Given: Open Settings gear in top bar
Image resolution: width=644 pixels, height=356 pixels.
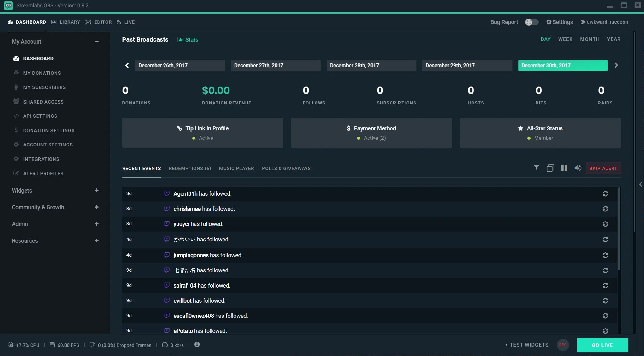Looking at the screenshot, I should [560, 22].
